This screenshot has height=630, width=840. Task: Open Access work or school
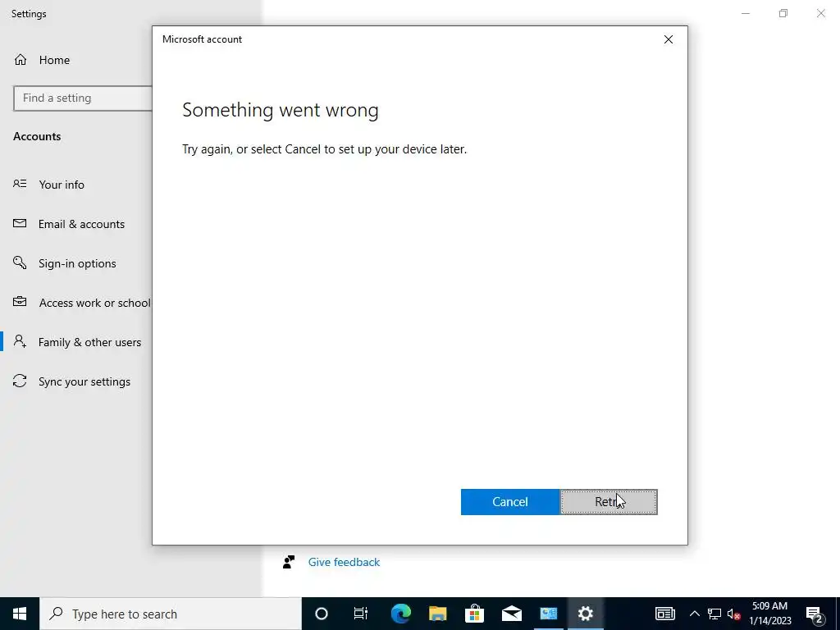tap(95, 303)
